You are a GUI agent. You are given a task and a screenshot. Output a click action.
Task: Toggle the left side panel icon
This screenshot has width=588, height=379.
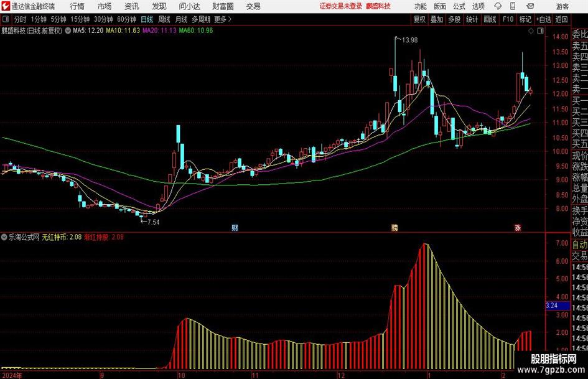(x=5, y=19)
